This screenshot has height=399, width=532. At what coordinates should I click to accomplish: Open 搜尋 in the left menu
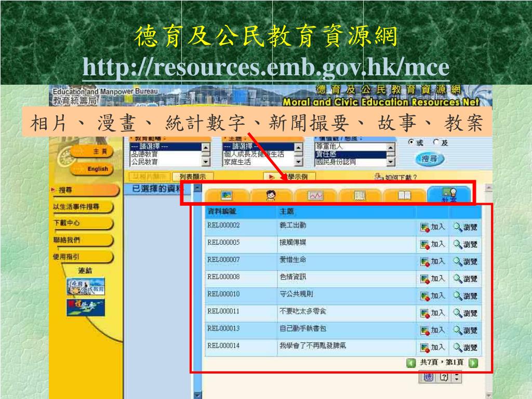[85, 190]
